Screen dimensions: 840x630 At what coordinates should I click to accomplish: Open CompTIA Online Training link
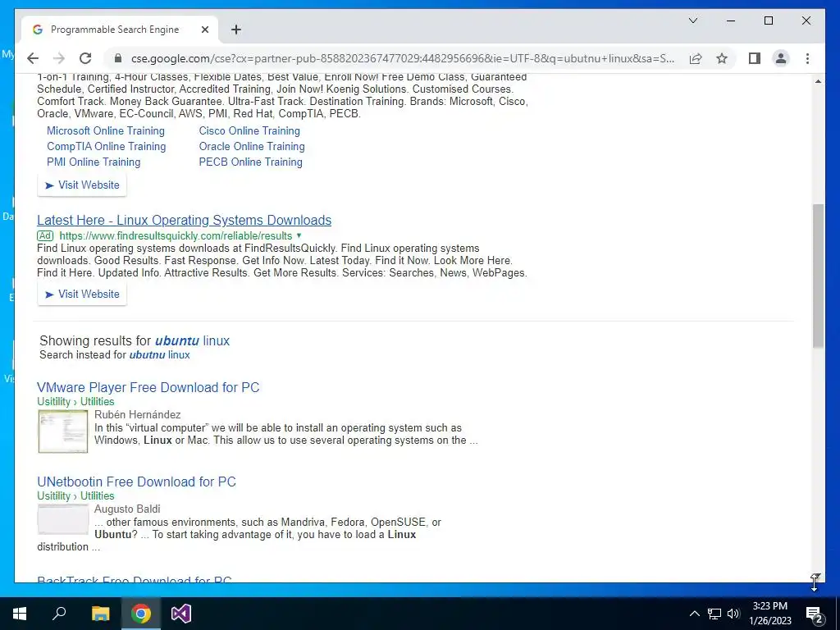click(106, 146)
